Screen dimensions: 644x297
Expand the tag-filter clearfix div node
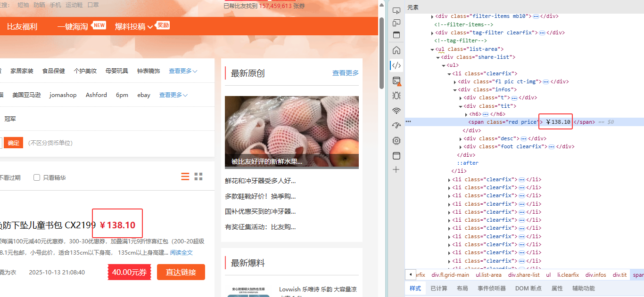[x=433, y=33]
